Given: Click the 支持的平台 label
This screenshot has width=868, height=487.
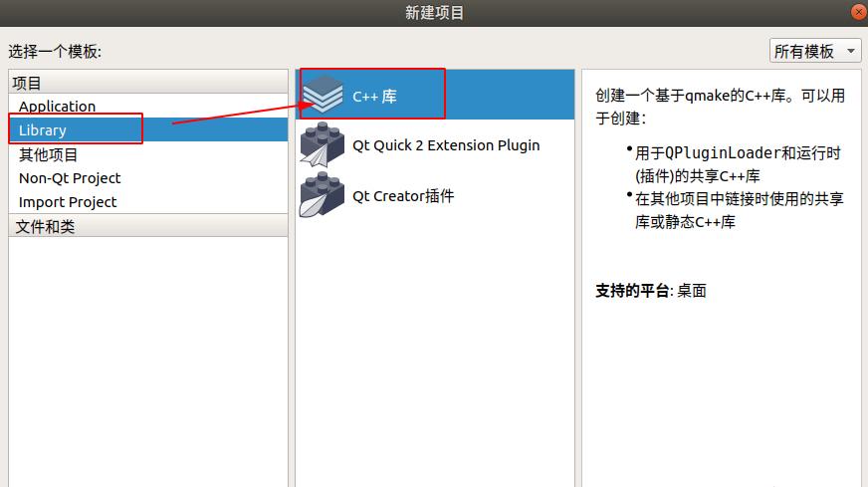Looking at the screenshot, I should coord(632,291).
